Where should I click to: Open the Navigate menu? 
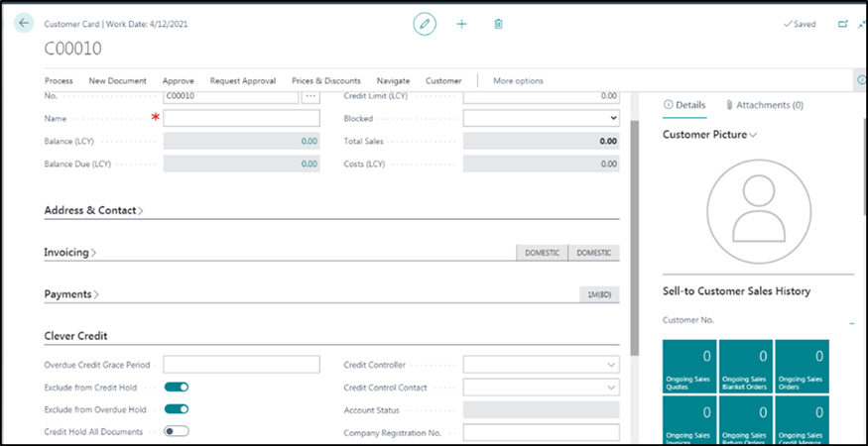tap(393, 81)
